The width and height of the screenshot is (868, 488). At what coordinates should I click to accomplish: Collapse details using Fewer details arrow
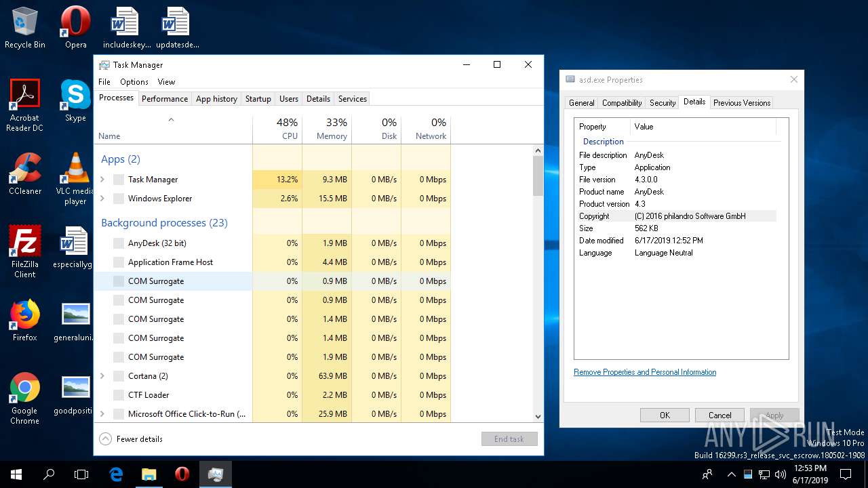coord(105,439)
